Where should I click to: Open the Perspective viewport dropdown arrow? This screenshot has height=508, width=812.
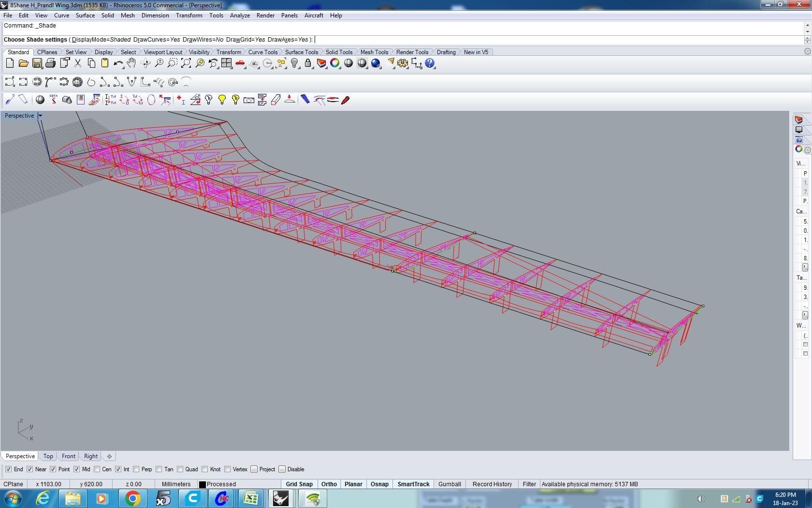click(x=40, y=116)
